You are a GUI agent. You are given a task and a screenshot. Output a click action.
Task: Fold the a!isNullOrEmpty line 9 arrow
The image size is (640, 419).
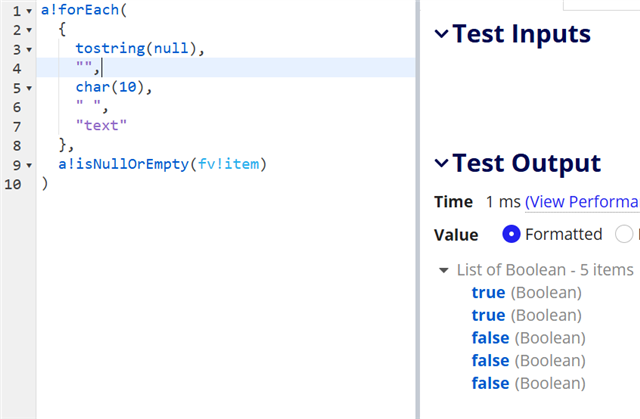28,164
